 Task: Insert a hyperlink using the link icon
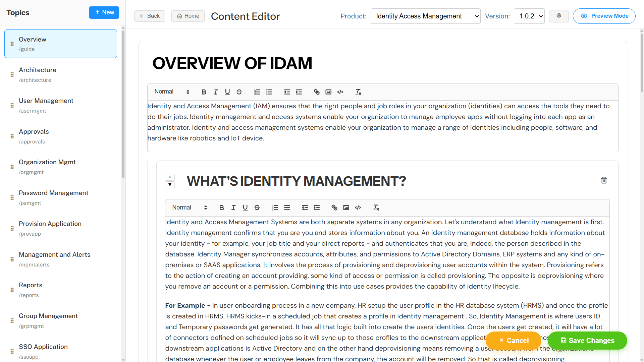coord(316,92)
